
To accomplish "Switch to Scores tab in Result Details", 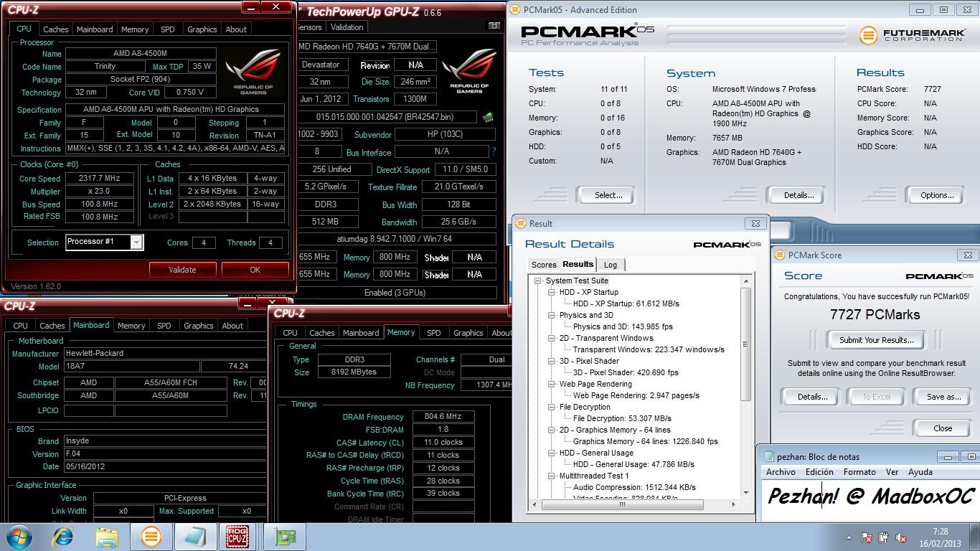I will coord(544,265).
